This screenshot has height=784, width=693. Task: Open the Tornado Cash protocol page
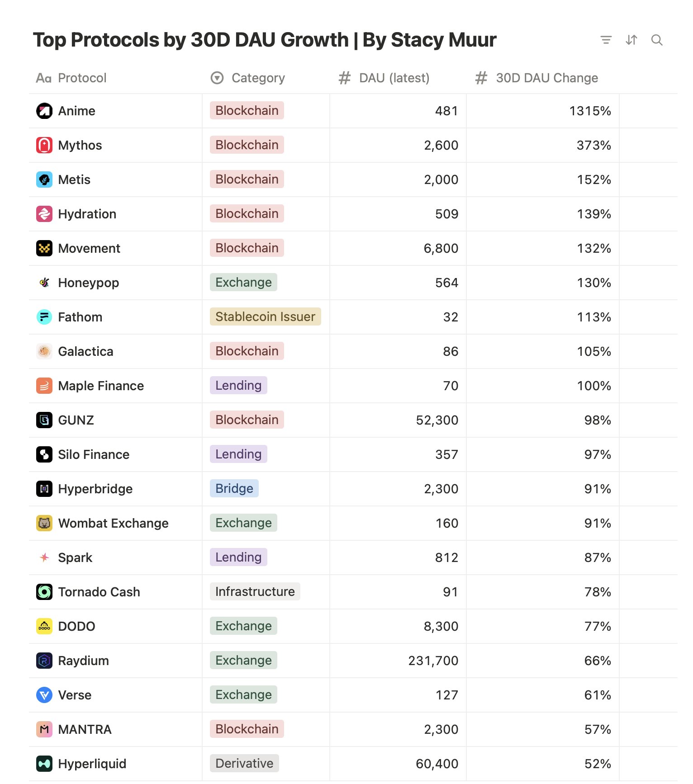[x=99, y=592]
